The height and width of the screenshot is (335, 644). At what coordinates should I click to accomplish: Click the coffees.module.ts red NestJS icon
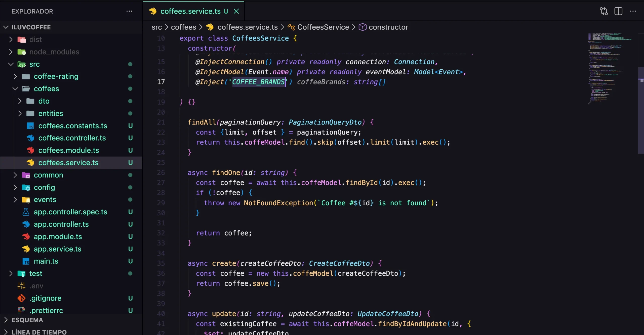[x=30, y=150]
